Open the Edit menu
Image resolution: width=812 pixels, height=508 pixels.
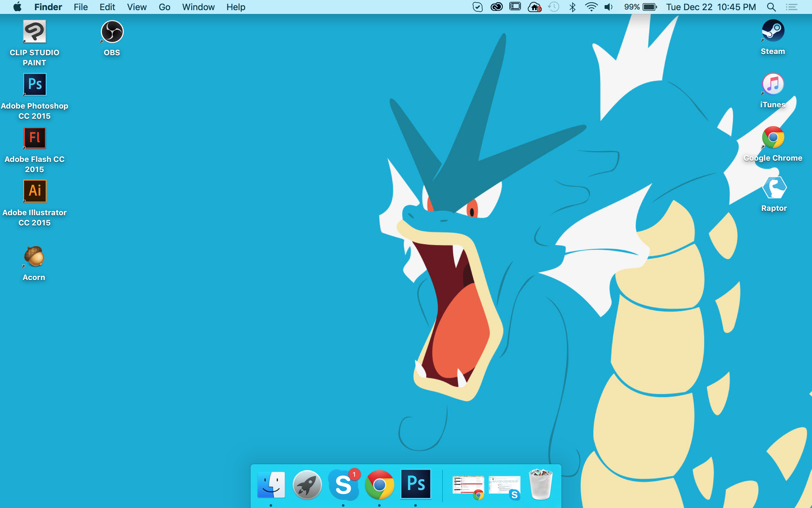(x=107, y=7)
